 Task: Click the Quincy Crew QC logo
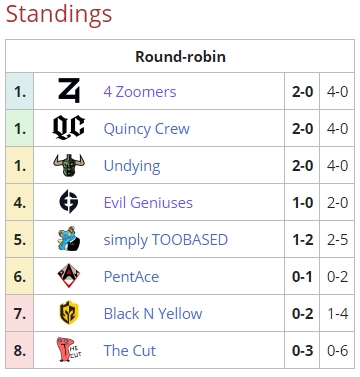[69, 127]
